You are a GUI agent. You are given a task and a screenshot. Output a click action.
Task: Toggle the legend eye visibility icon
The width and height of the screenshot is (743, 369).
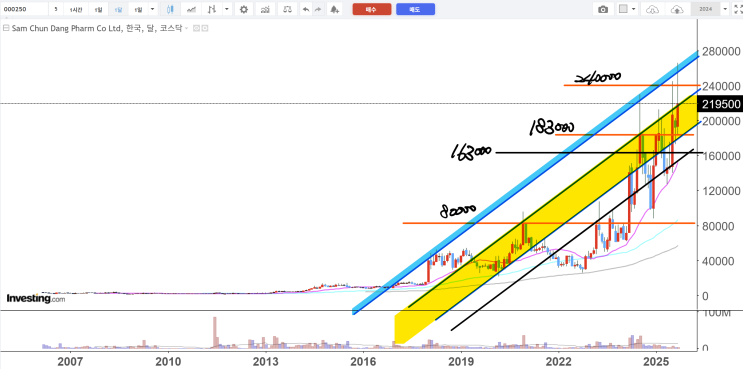click(x=197, y=28)
